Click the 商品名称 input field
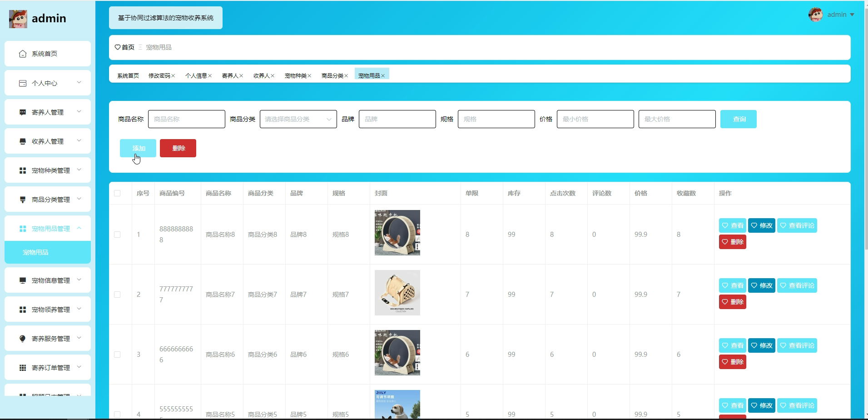Viewport: 868px width, 420px height. pyautogui.click(x=187, y=119)
